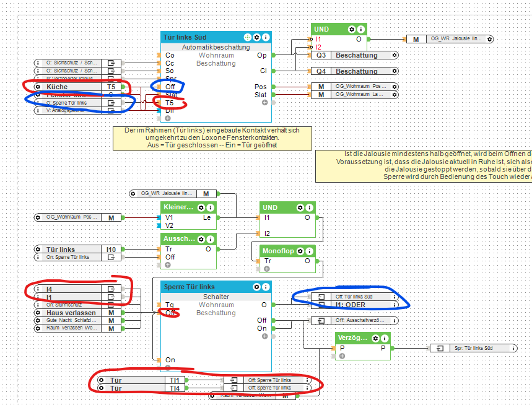The image size is (532, 405).
Task: Open gear icon on Sperre Tür links block
Action: tap(257, 287)
